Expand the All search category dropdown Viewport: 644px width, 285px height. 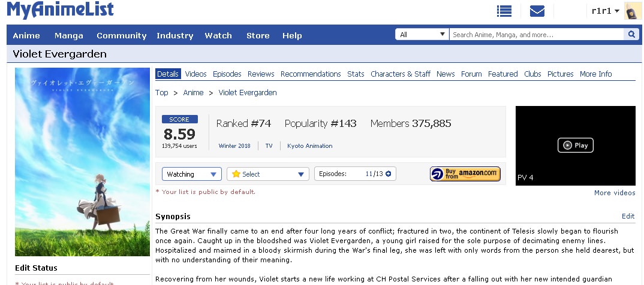click(x=422, y=35)
